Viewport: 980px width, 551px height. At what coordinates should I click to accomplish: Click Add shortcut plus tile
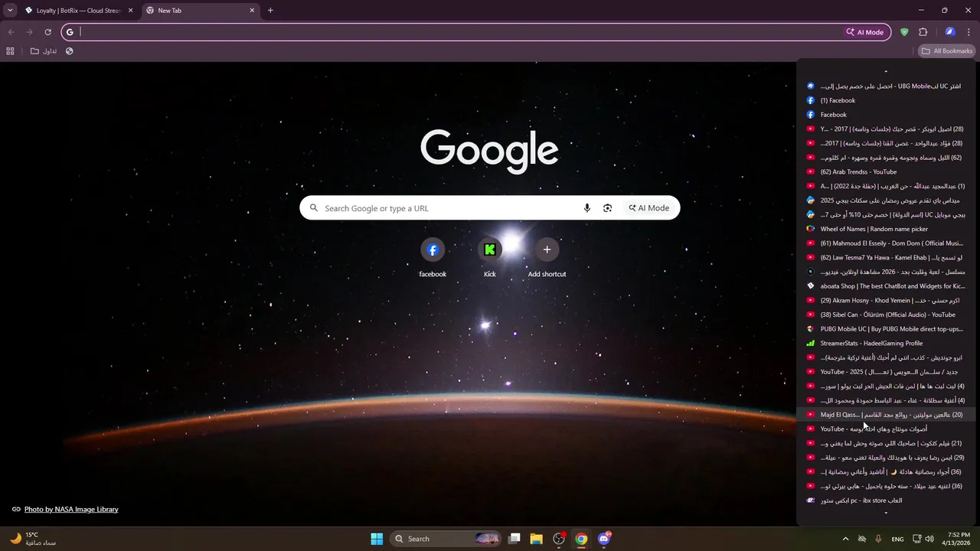coord(547,258)
